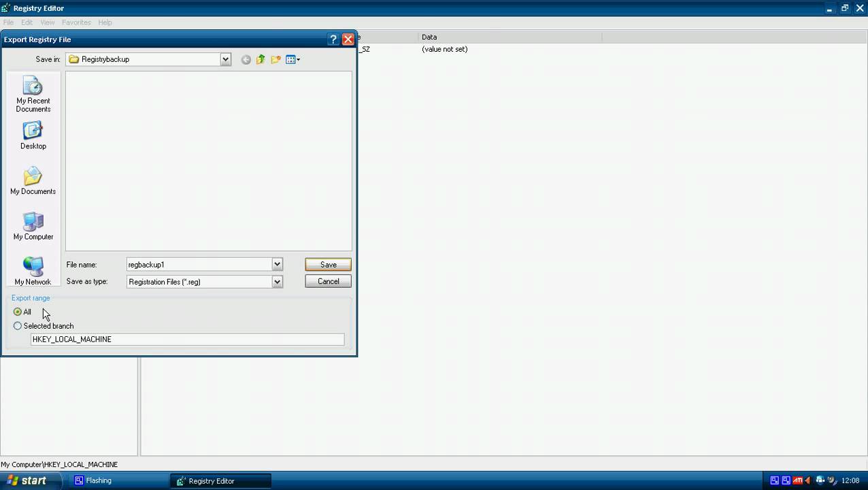Click the ATI tray icon
The image size is (868, 490).
coord(797,480)
